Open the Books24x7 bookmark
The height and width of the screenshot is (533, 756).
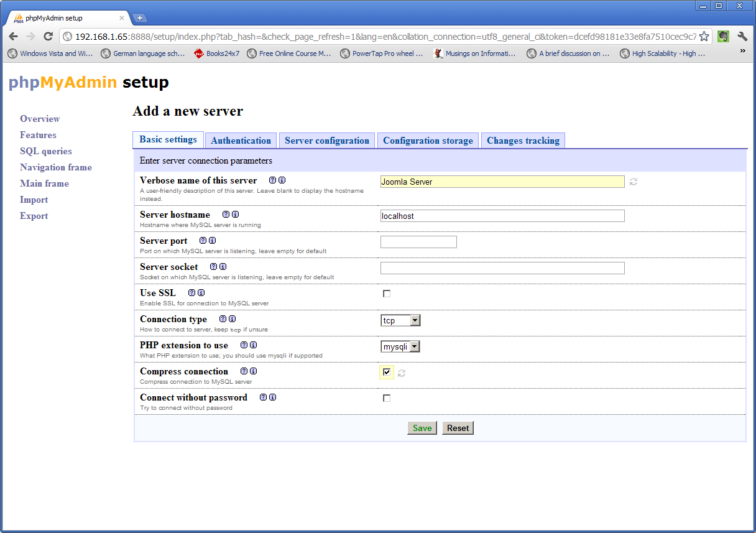pos(217,53)
